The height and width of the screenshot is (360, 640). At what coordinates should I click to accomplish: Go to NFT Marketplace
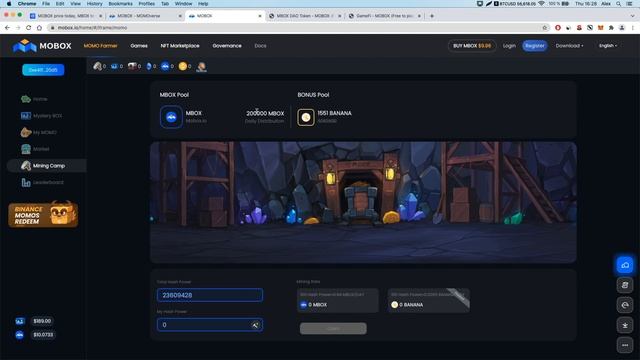click(x=180, y=46)
